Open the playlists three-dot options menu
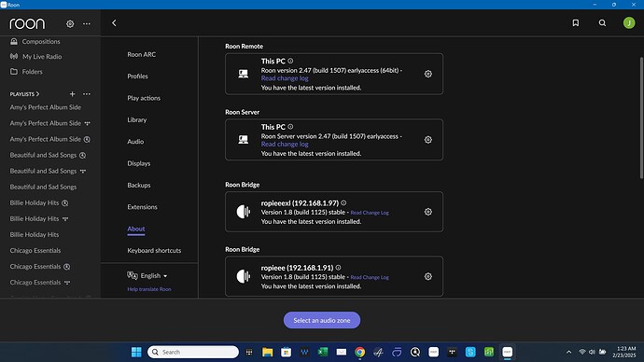The width and height of the screenshot is (644, 362). coord(87,94)
